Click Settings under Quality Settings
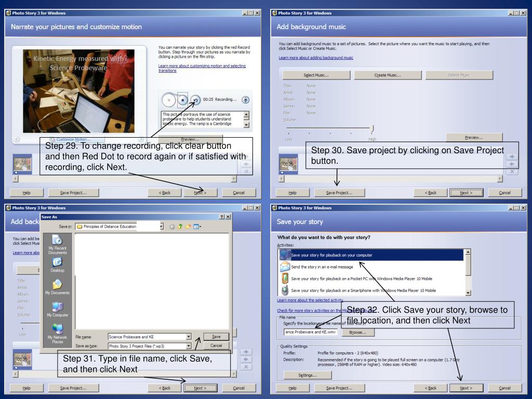This screenshot has width=532, height=399. click(x=308, y=375)
